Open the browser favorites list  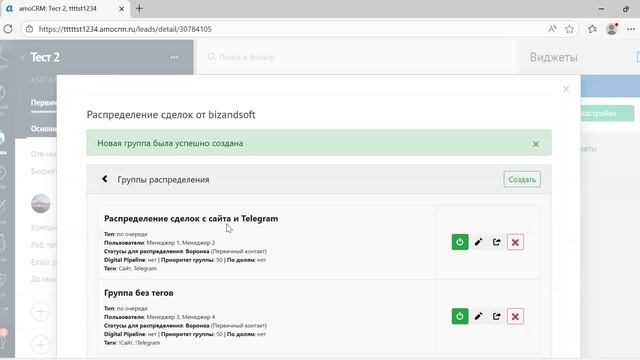point(592,29)
